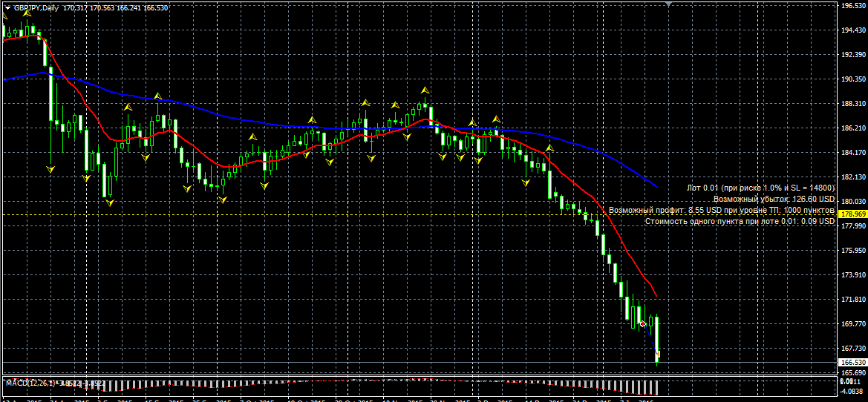Click the MACD(12,26,1) indicator label
Image resolution: width=868 pixels, height=402 pixels.
point(32,382)
